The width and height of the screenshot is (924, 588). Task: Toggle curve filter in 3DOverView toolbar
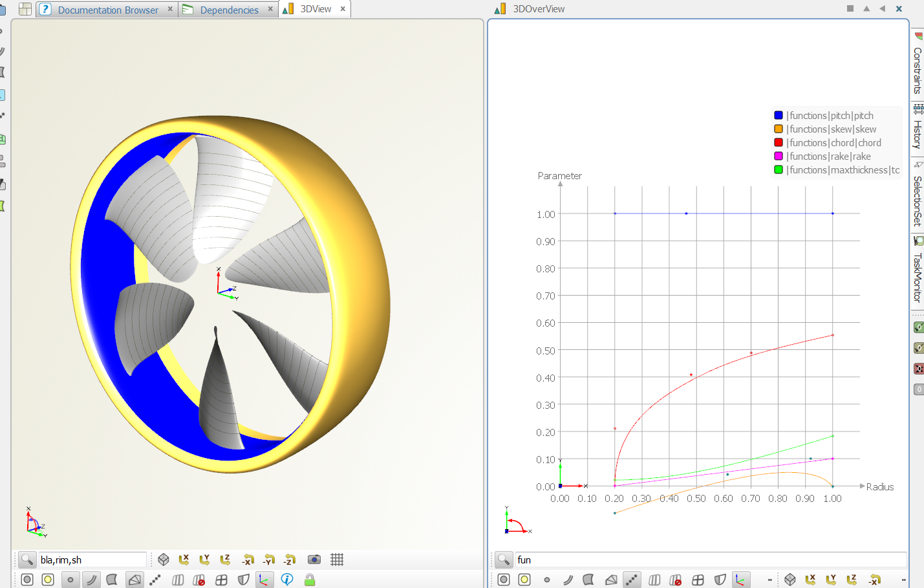click(568, 580)
